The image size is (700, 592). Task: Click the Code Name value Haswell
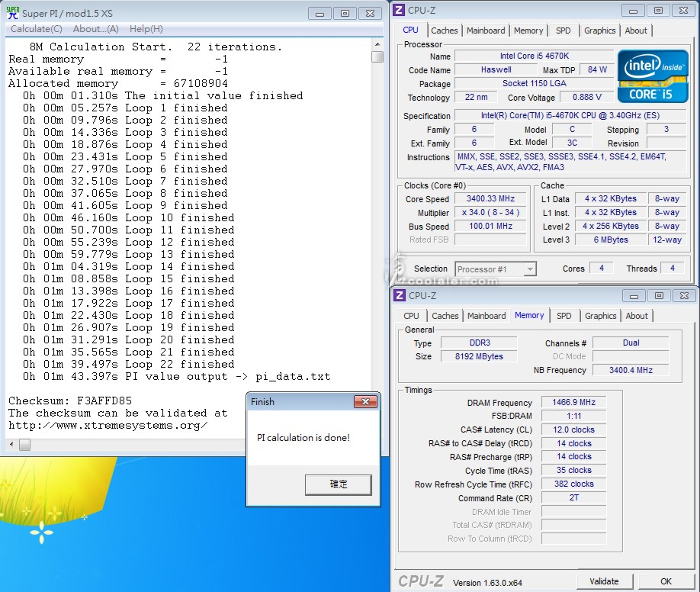[x=496, y=69]
